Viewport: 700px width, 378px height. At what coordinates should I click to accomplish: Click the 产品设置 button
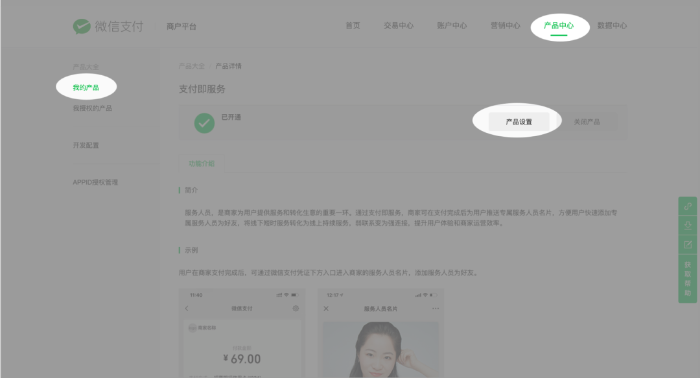tap(519, 122)
